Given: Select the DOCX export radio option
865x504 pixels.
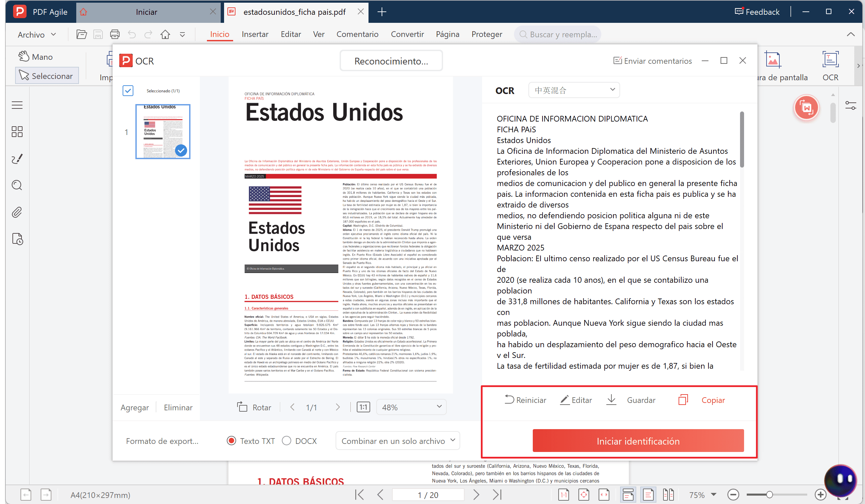Looking at the screenshot, I should pos(287,441).
